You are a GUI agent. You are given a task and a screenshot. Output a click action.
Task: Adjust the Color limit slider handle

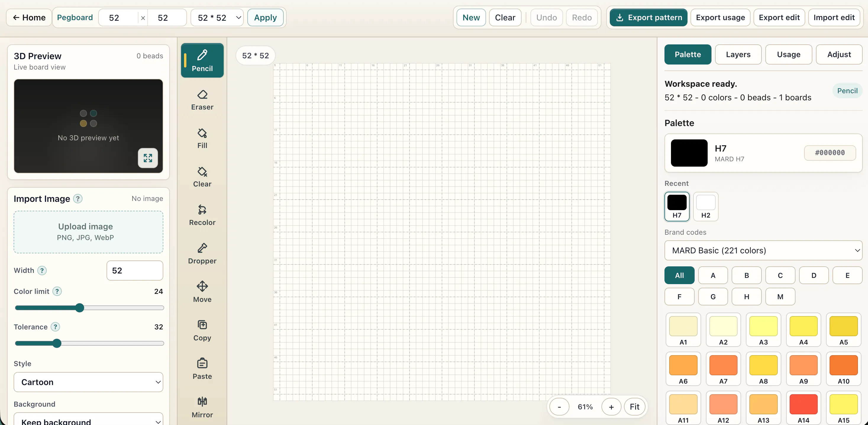[x=80, y=308]
